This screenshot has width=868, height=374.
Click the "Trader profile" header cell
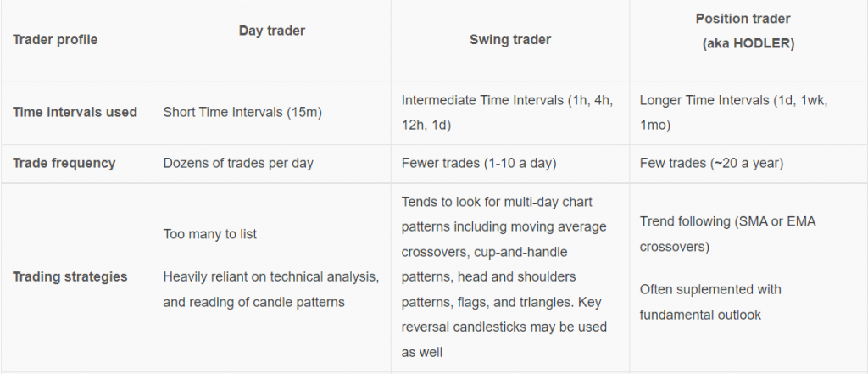55,40
